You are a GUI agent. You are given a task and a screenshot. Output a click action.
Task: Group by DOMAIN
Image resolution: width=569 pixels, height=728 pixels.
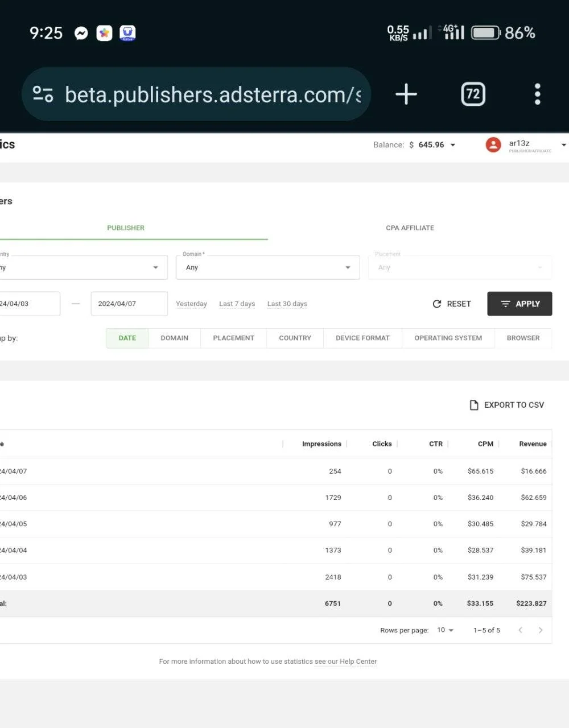pos(174,338)
